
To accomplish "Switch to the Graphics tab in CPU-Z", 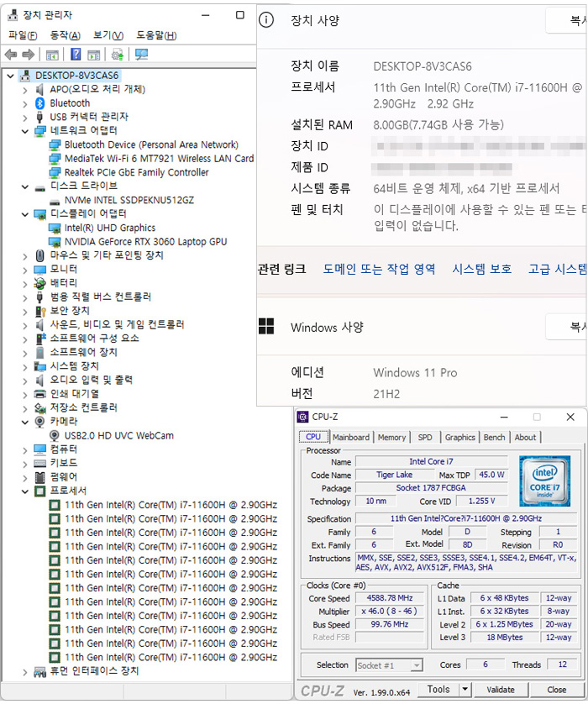I will click(x=460, y=437).
